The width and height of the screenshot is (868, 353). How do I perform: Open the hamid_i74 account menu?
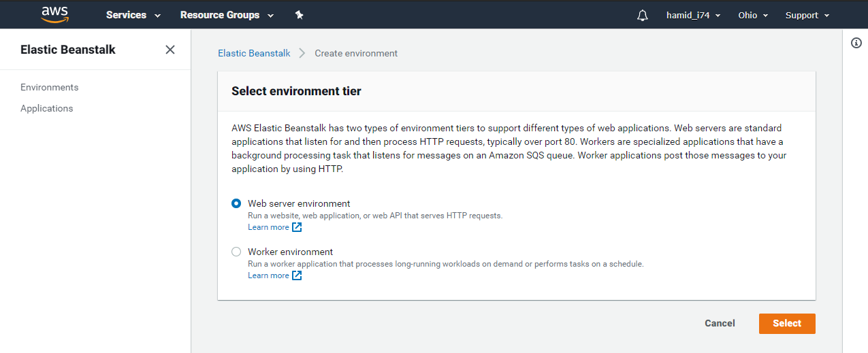pyautogui.click(x=693, y=15)
